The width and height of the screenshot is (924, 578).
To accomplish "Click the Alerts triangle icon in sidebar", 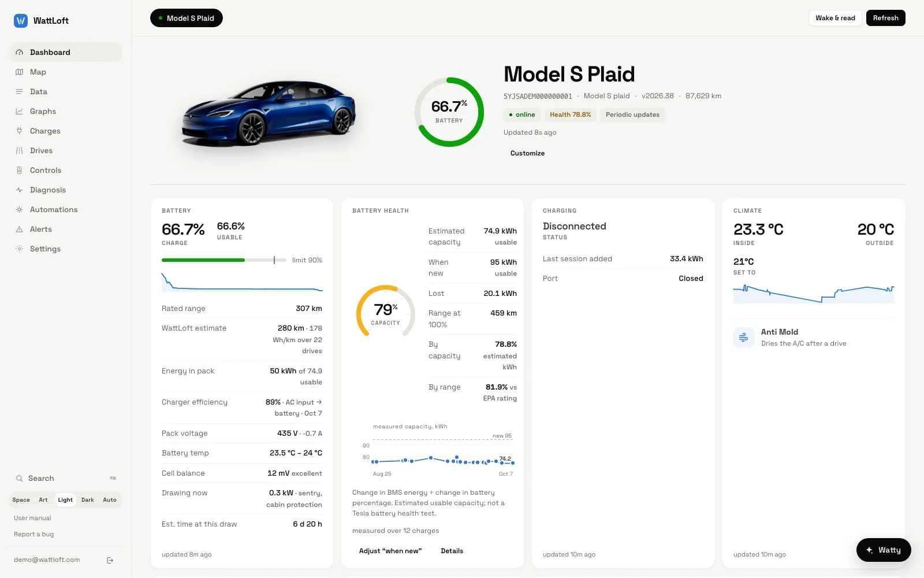I will [x=19, y=229].
